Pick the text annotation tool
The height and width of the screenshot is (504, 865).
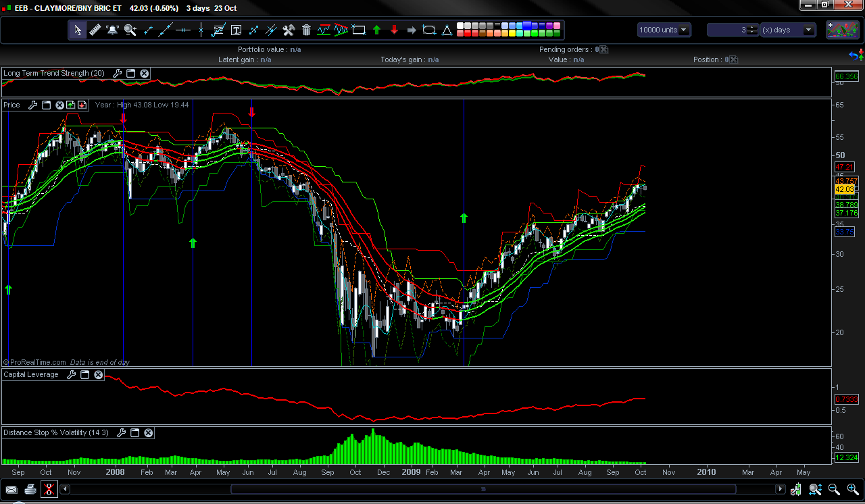236,30
